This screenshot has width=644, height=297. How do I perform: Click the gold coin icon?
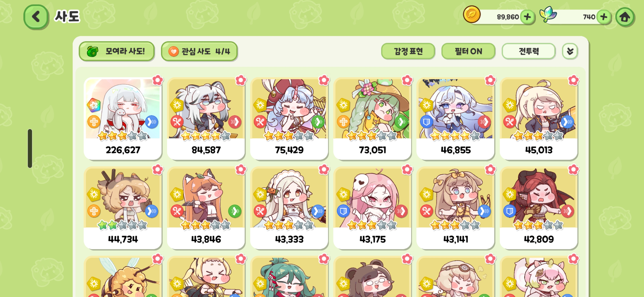click(471, 15)
